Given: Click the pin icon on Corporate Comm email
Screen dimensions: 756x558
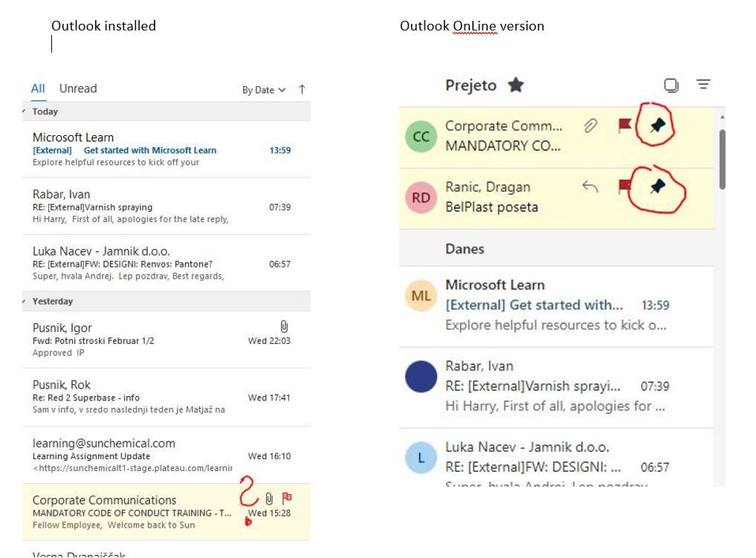Looking at the screenshot, I should pos(658,126).
